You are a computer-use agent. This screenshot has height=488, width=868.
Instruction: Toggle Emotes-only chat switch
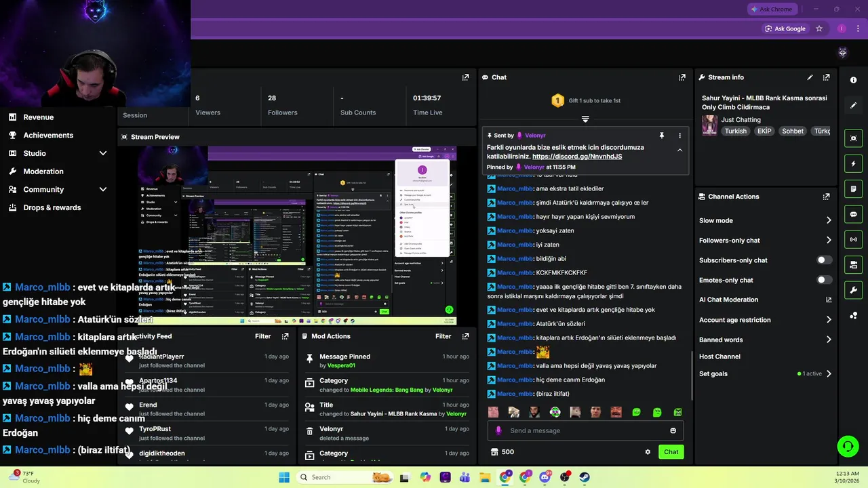(824, 280)
